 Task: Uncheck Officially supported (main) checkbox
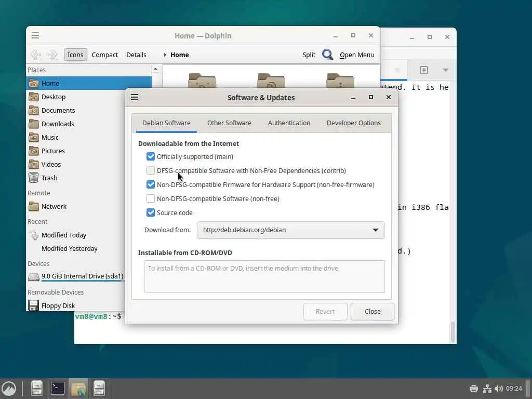150,156
